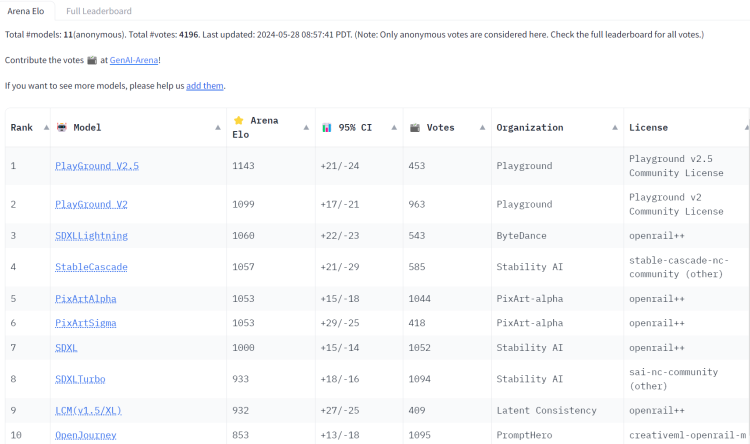Click the robot icon in Model header
This screenshot has height=444, width=750.
click(x=62, y=127)
